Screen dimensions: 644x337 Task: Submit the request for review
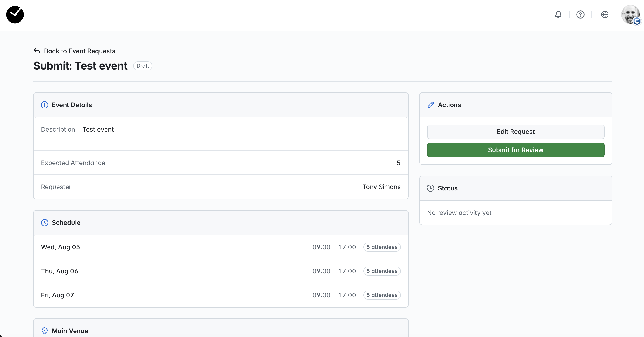(516, 150)
